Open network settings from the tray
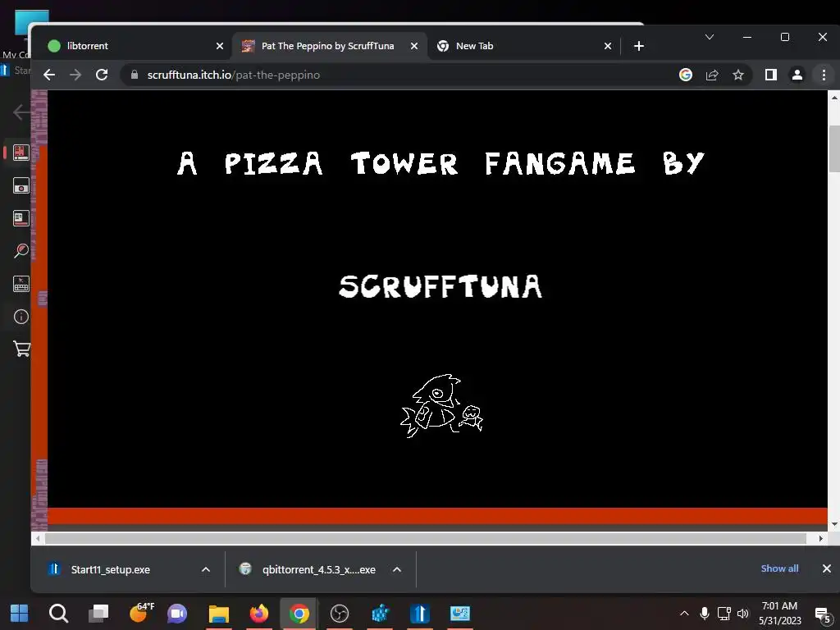 coord(724,614)
